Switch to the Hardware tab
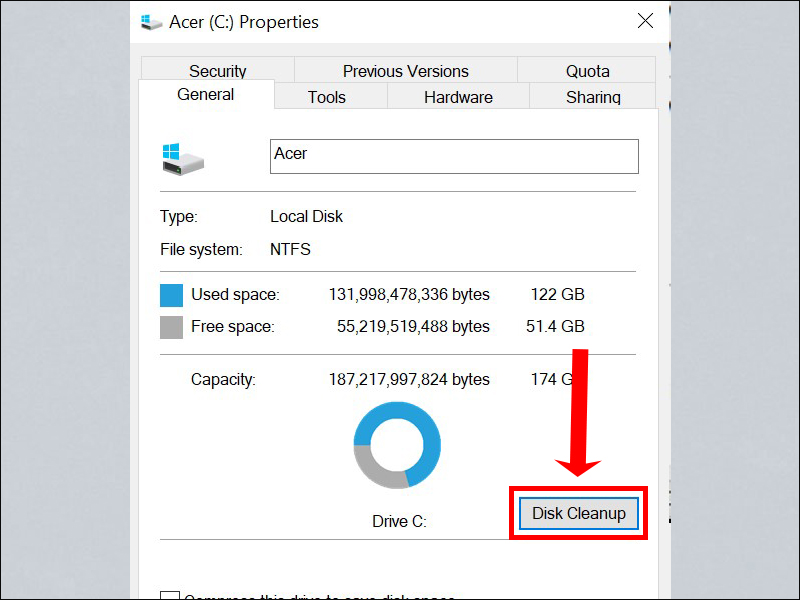800x600 pixels. 458,97
